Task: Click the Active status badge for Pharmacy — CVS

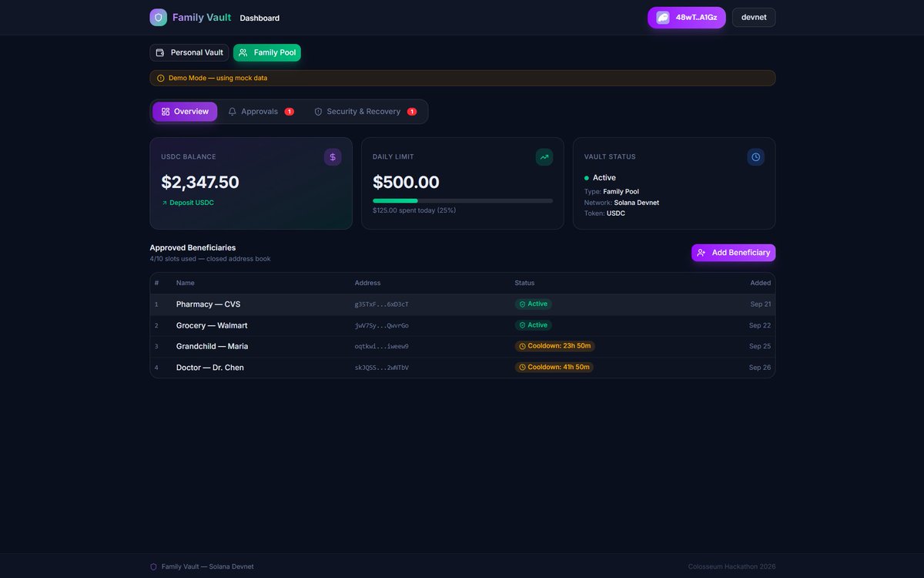Action: point(534,304)
